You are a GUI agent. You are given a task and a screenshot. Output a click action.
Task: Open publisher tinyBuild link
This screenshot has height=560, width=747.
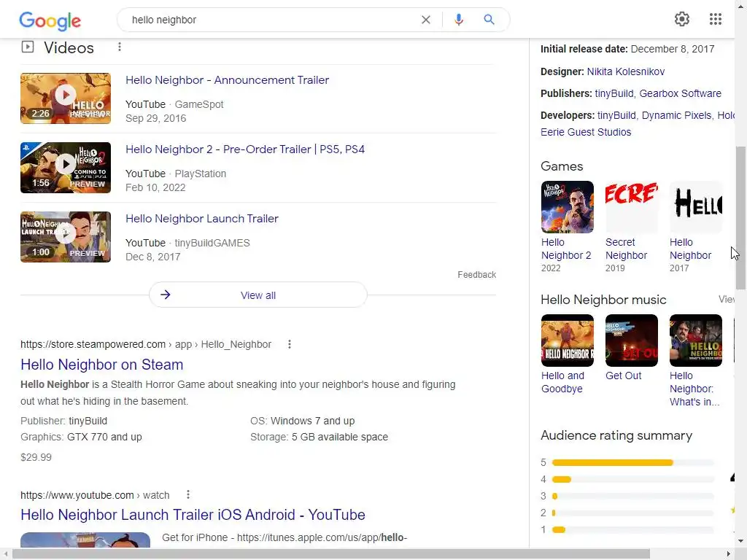(x=614, y=93)
